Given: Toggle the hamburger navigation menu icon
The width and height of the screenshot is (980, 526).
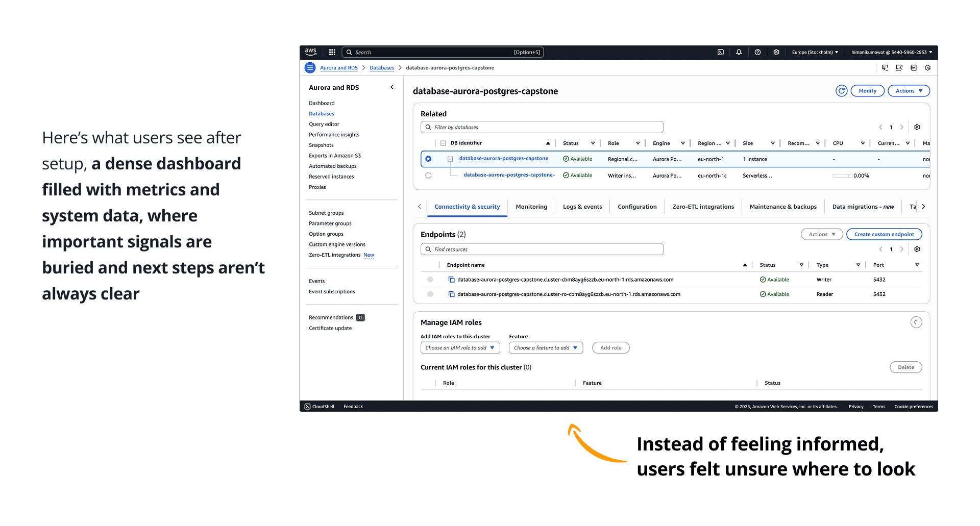Looking at the screenshot, I should pos(310,68).
